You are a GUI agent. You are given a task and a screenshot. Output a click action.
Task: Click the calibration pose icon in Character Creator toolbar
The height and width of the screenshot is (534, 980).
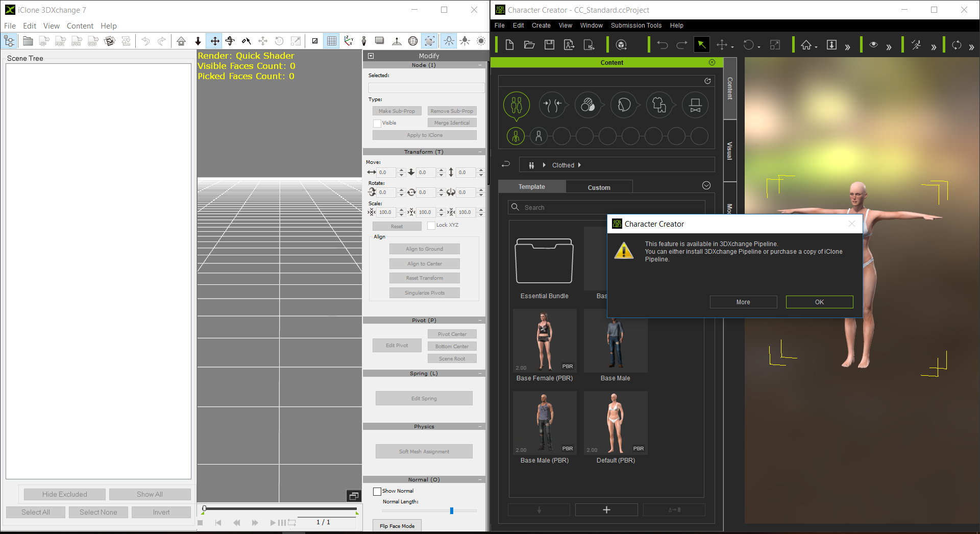point(917,45)
